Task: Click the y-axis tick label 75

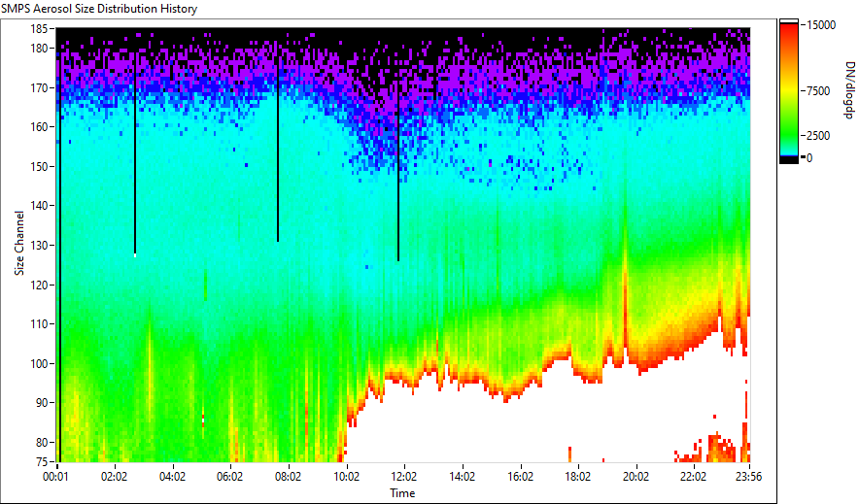Action: click(x=43, y=462)
